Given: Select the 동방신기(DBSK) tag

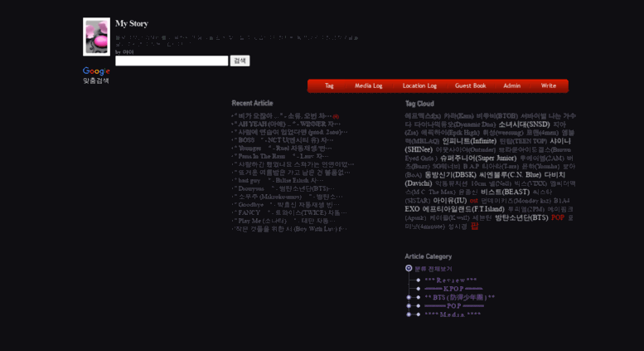Looking at the screenshot, I should [x=450, y=175].
